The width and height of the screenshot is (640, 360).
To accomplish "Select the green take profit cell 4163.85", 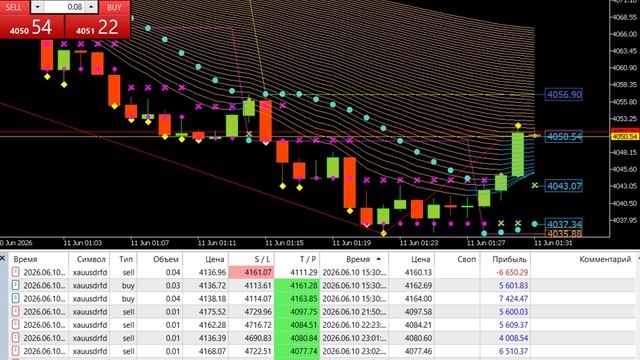I will 297,298.
